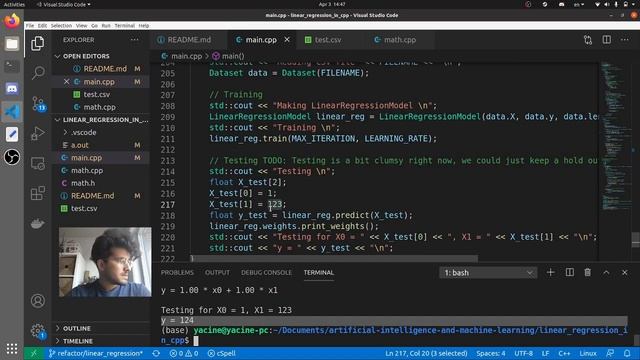
Task: Open the bash terminal selector dropdown
Action: 488,273
